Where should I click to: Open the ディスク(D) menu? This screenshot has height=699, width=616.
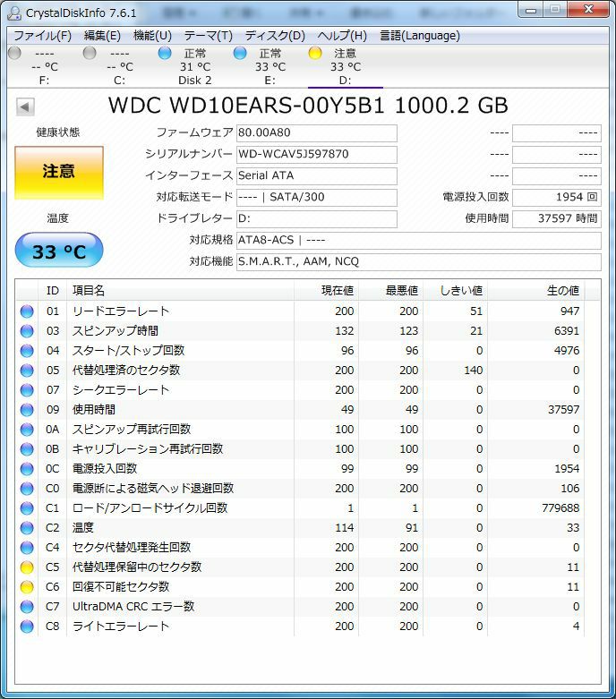coord(275,36)
